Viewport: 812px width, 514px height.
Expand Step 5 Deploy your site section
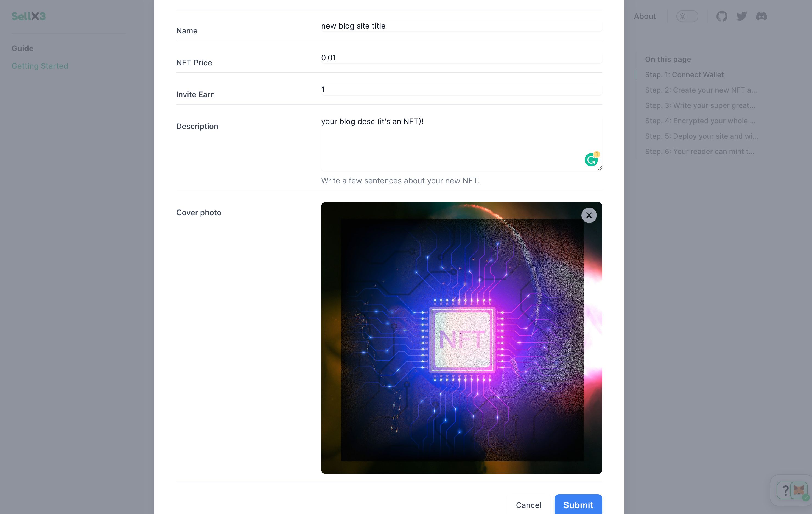coord(701,136)
